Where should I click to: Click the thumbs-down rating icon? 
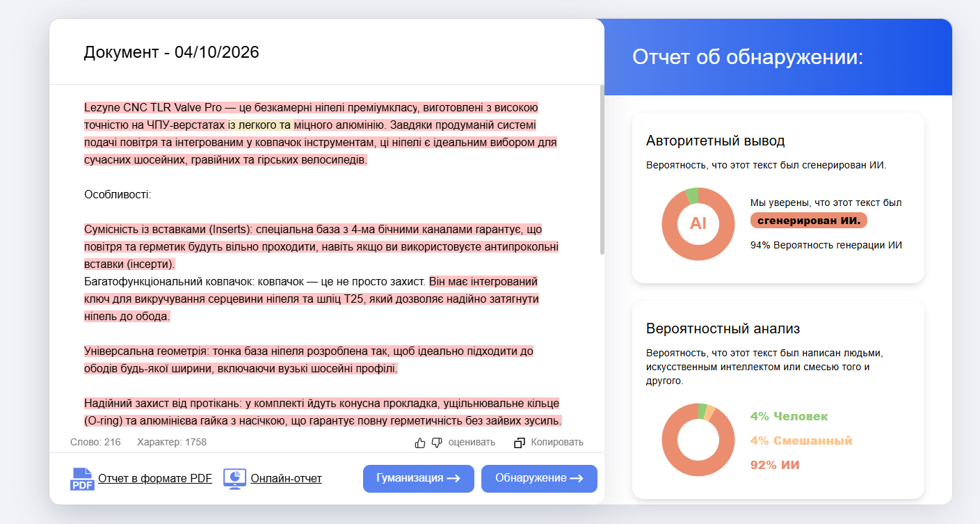pos(437,443)
